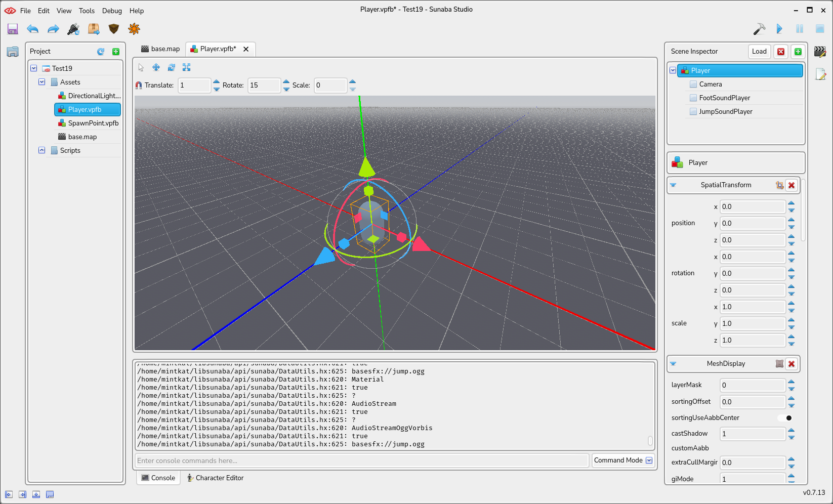Switch to the base.map tab
Image resolution: width=833 pixels, height=504 pixels.
click(x=161, y=49)
